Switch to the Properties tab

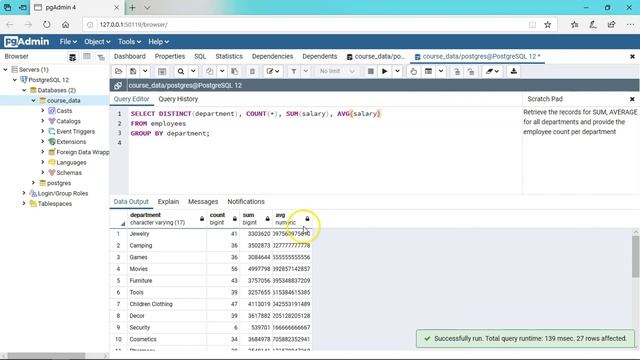(x=170, y=56)
